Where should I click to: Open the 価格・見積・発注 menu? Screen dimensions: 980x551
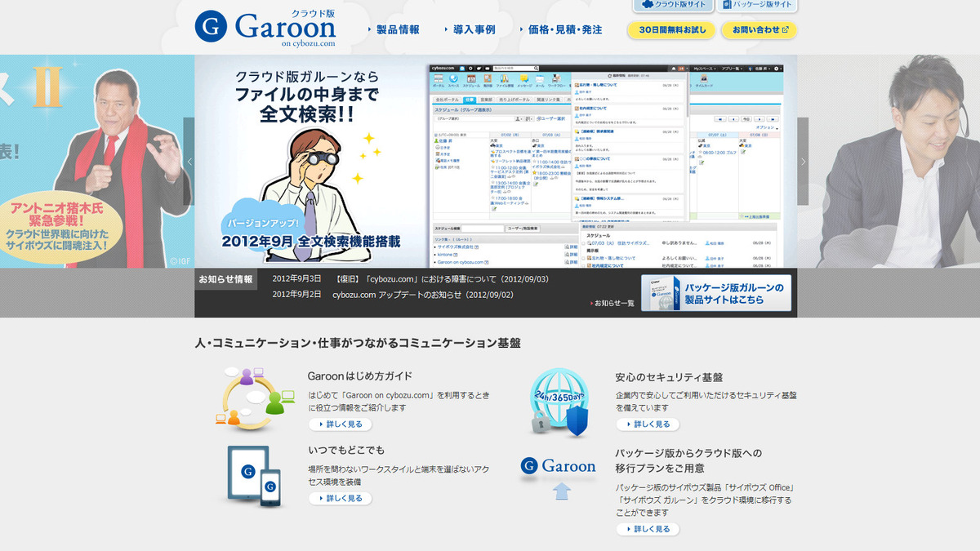pyautogui.click(x=561, y=29)
